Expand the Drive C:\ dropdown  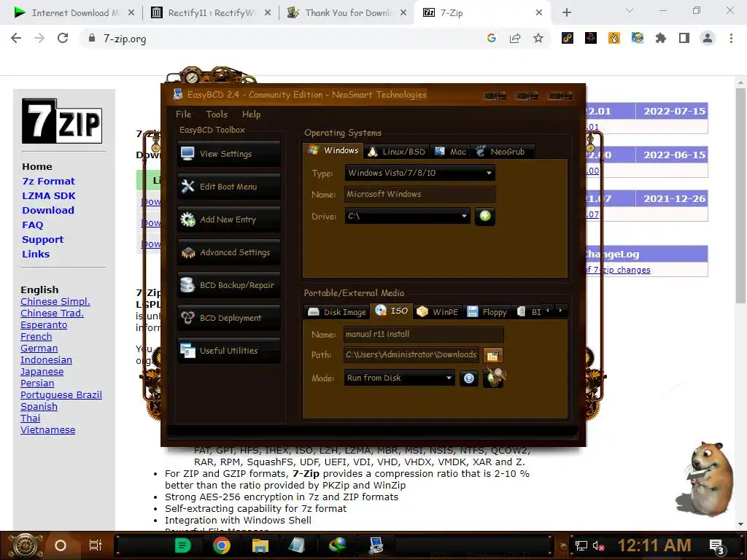(x=464, y=216)
